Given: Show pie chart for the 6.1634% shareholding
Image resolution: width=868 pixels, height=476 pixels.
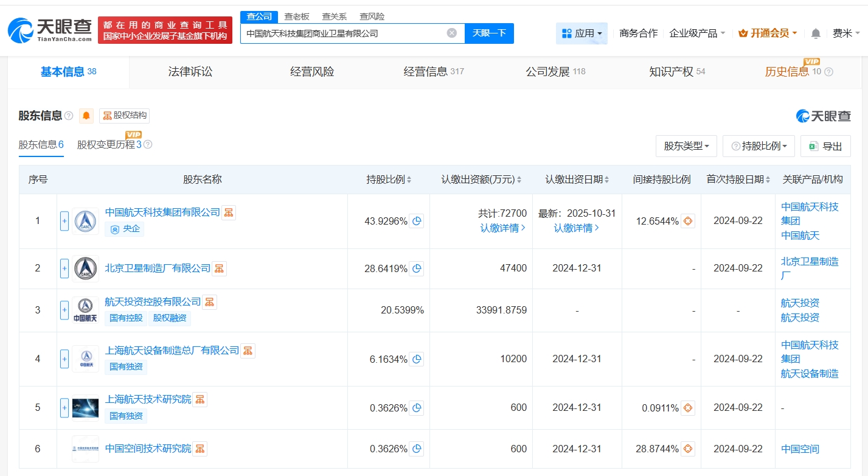Looking at the screenshot, I should (417, 359).
